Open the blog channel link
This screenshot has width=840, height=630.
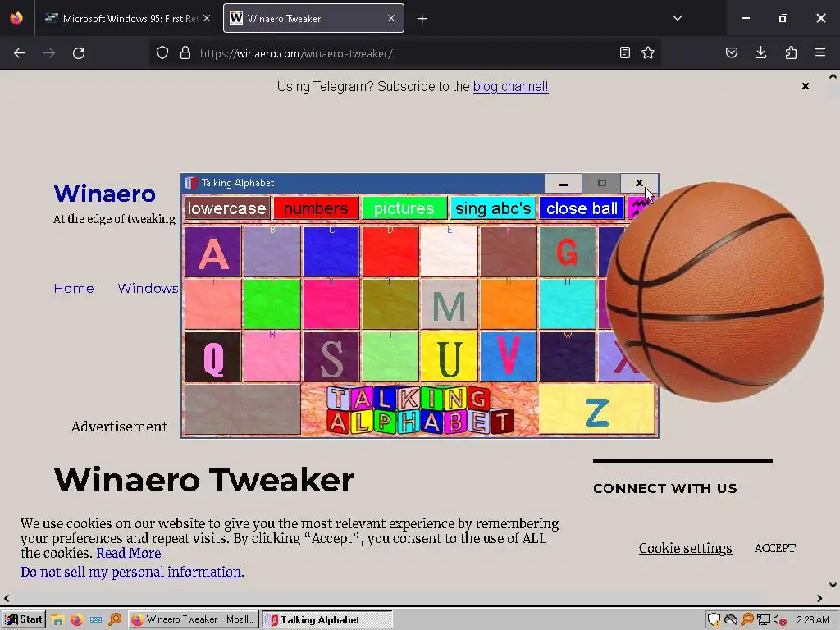(x=510, y=87)
